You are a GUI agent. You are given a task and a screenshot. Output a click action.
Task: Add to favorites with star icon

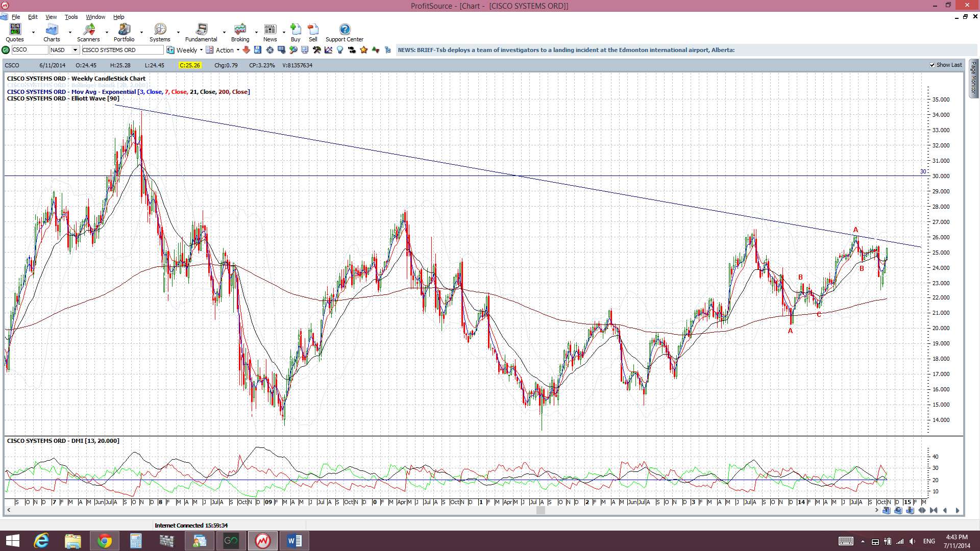[x=363, y=50]
